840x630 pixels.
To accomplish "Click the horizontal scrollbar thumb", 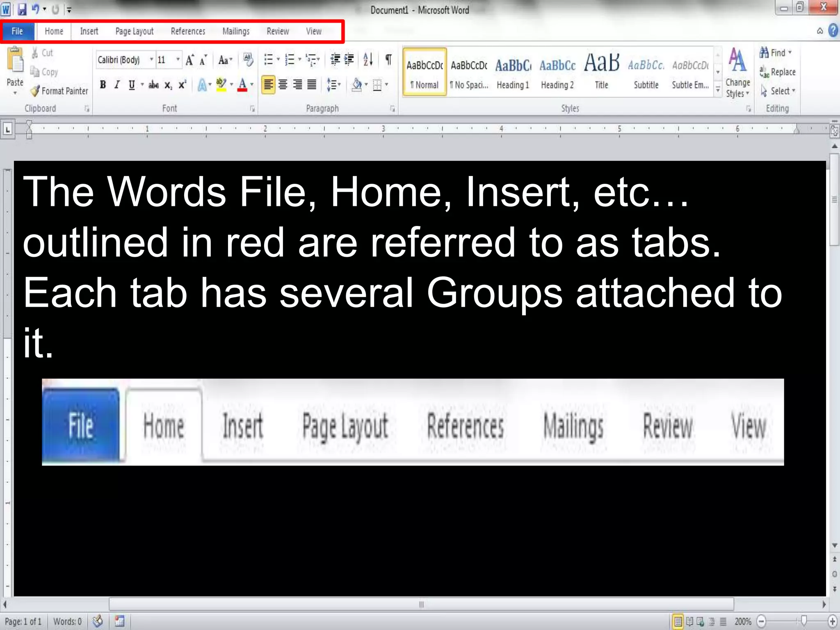I will [x=421, y=604].
